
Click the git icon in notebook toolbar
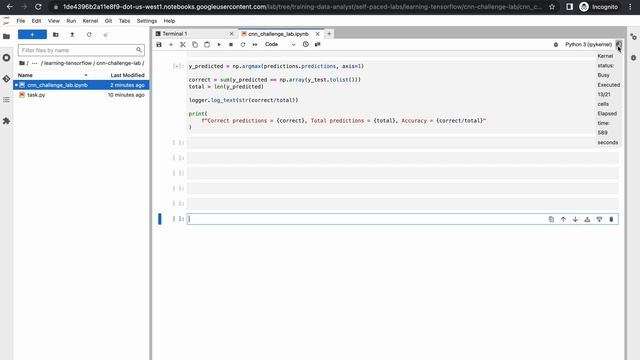(318, 44)
